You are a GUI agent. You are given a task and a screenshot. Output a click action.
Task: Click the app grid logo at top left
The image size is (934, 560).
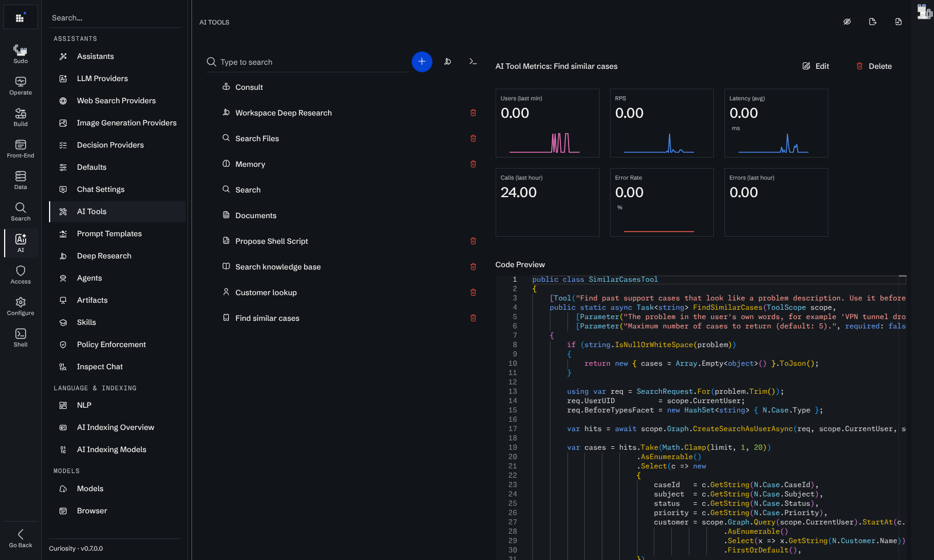click(x=20, y=17)
